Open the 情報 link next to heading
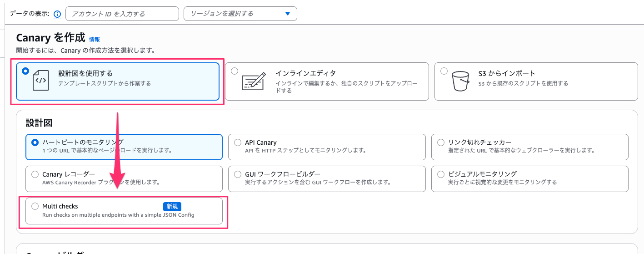 [x=95, y=40]
